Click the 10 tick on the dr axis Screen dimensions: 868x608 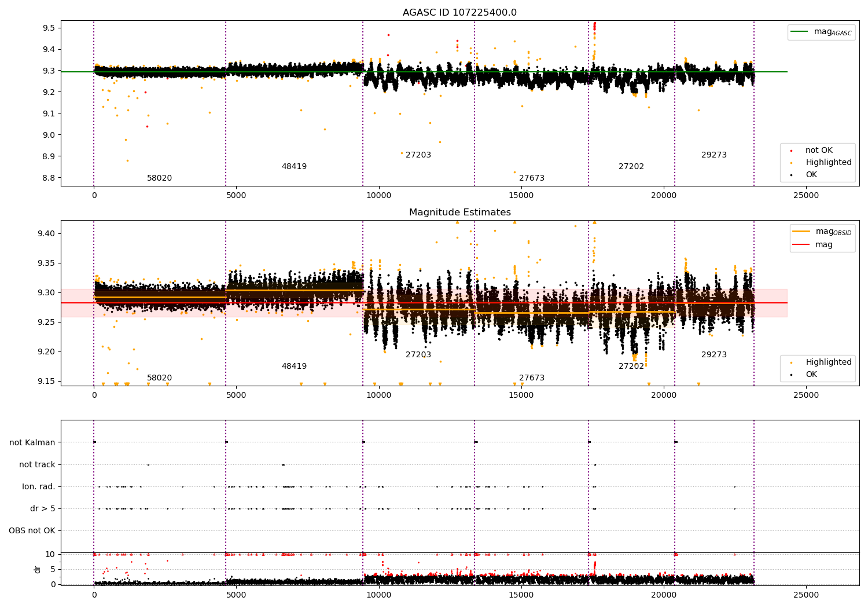point(50,555)
